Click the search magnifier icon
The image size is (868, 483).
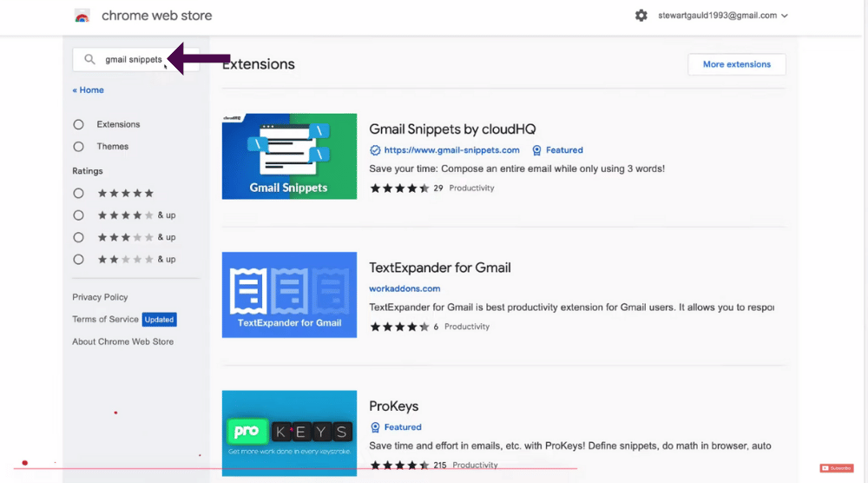89,59
